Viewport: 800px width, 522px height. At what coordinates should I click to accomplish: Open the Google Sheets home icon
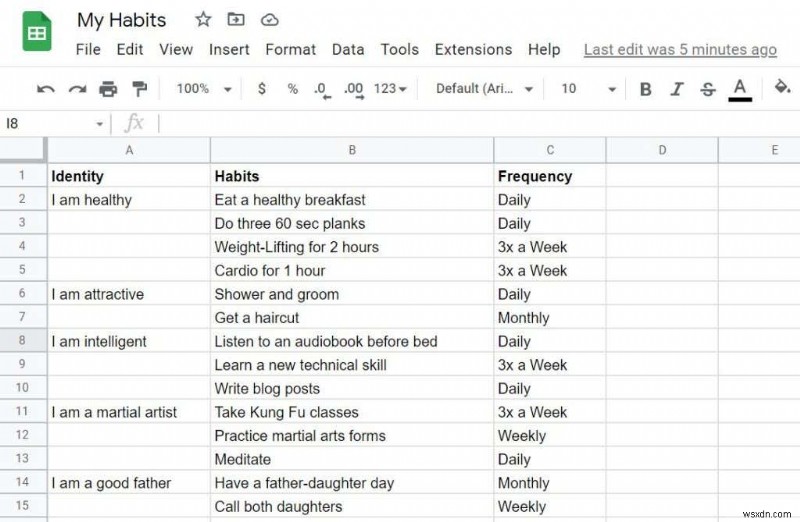pos(37,32)
